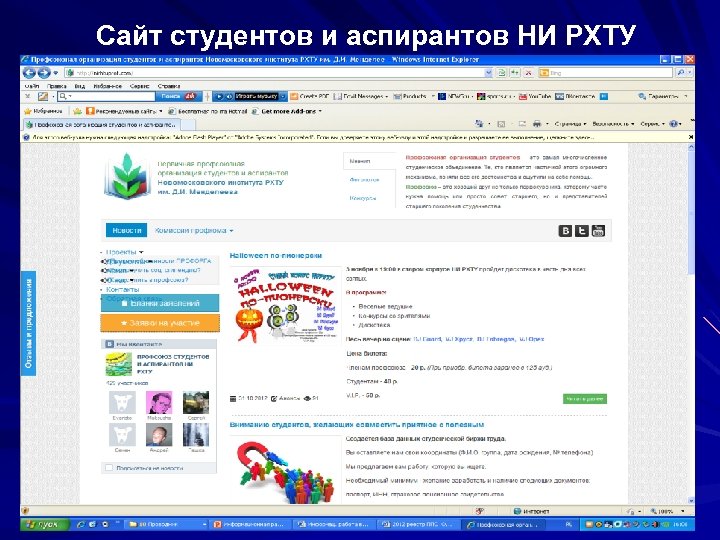Viewport: 720px width, 540px height.
Task: Open the Контакты sidebar link
Action: [122, 289]
